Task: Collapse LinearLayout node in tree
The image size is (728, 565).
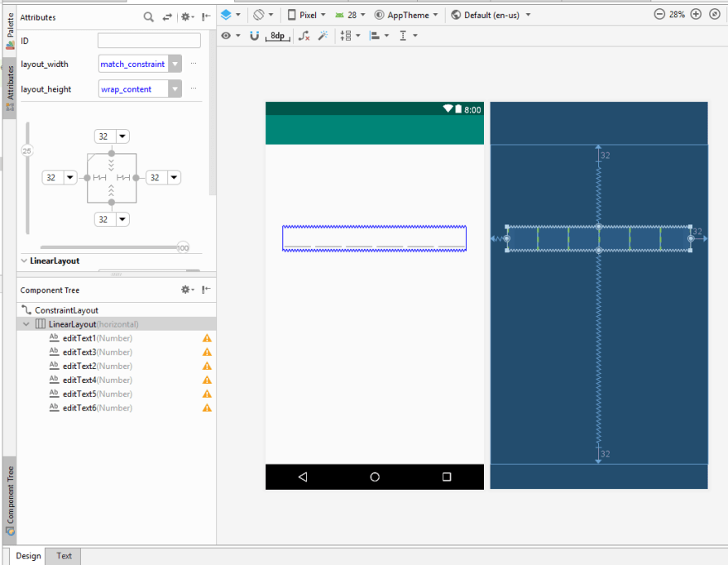Action: coord(26,324)
